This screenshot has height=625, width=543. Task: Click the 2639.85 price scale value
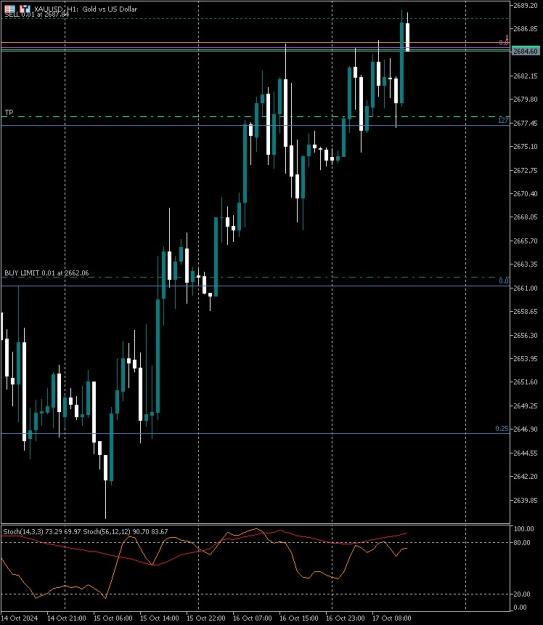tap(525, 500)
